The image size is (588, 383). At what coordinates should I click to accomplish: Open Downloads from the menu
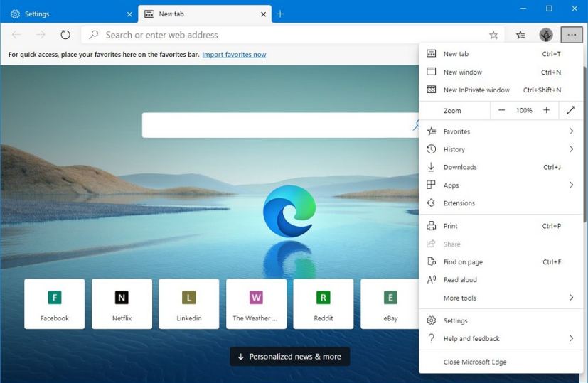coord(501,167)
